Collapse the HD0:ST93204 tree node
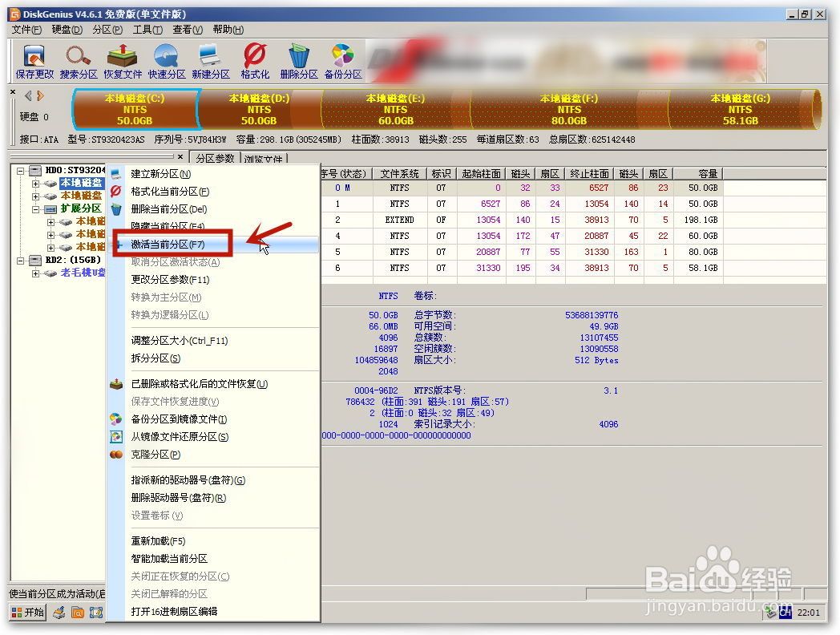 click(20, 171)
